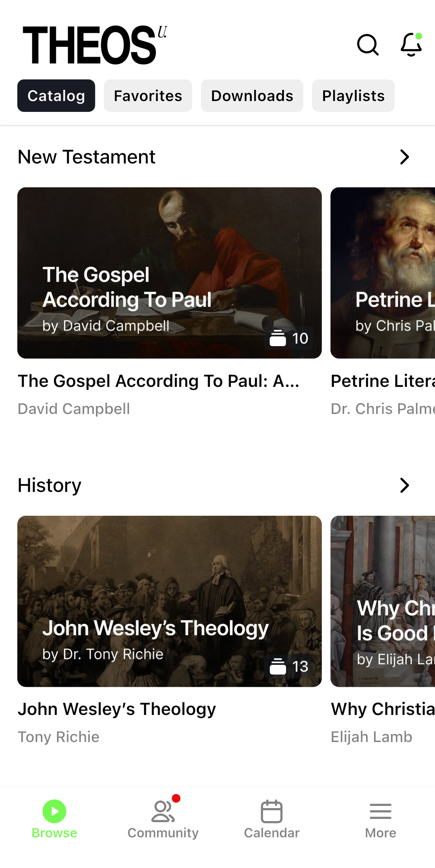The image size is (435, 868).
Task: Open the Community people icon
Action: pos(163,811)
